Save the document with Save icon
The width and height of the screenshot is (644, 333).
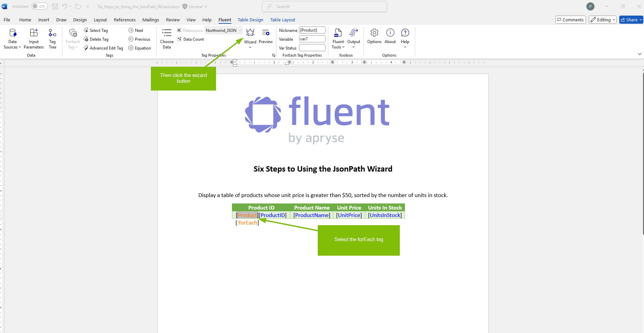point(55,6)
